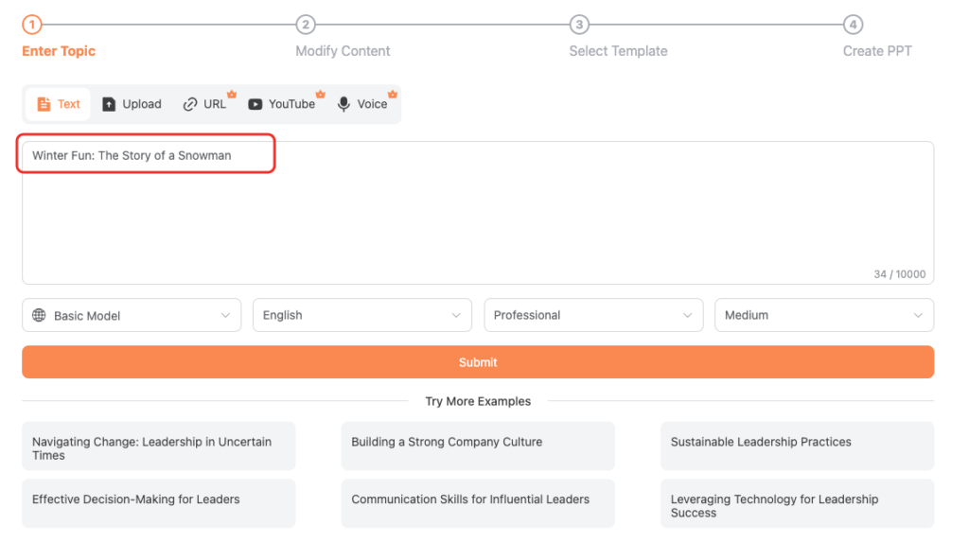
Task: Select the Text input tab
Action: (58, 104)
